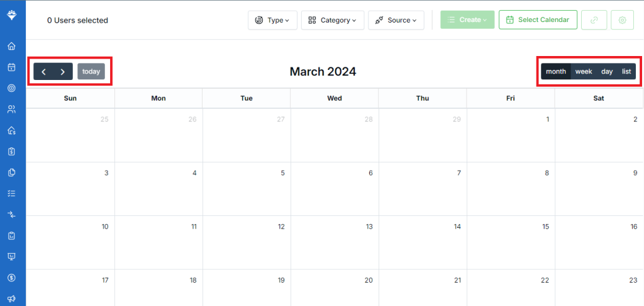
Task: Go to next month arrow
Action: (x=63, y=72)
